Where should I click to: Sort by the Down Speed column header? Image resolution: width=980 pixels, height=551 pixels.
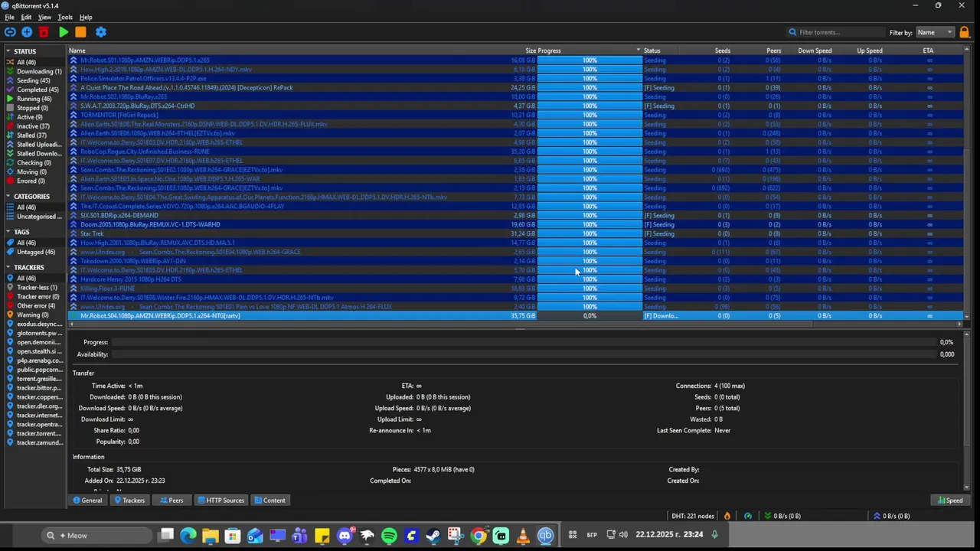coord(815,51)
